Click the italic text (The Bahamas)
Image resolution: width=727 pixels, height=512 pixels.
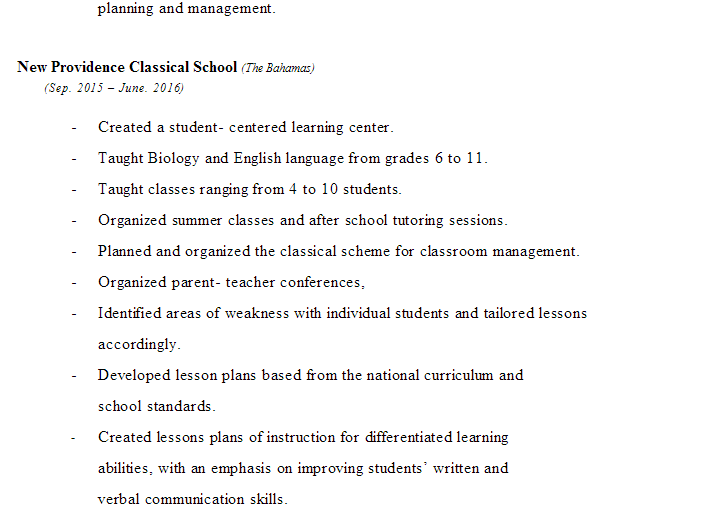pyautogui.click(x=278, y=68)
